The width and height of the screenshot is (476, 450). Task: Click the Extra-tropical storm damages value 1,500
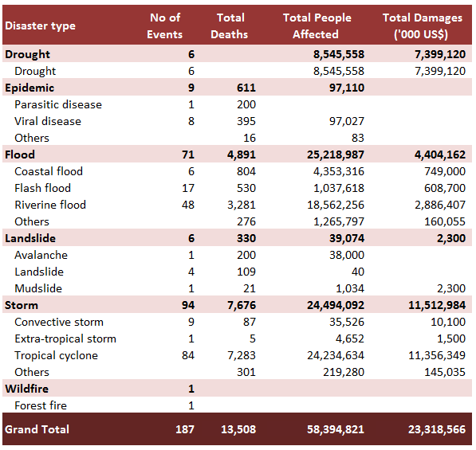[x=451, y=338]
